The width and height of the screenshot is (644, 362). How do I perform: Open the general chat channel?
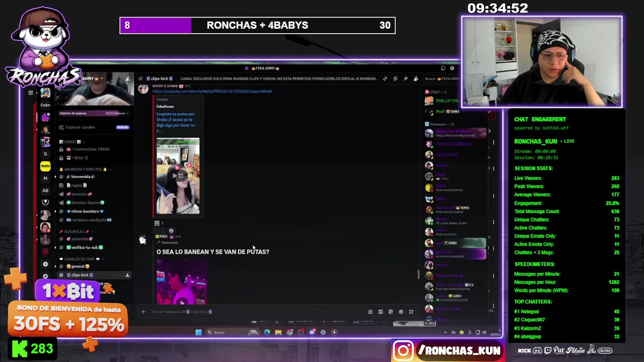(x=94, y=266)
